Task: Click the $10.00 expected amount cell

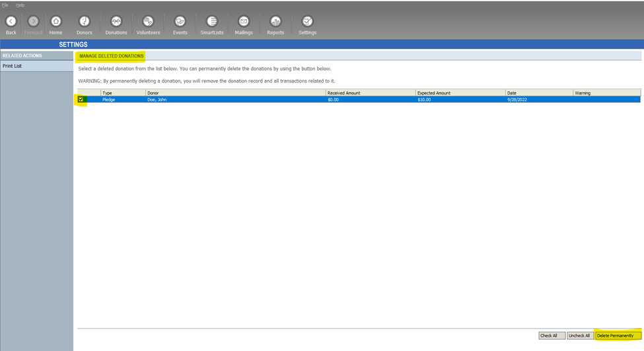Action: point(461,99)
